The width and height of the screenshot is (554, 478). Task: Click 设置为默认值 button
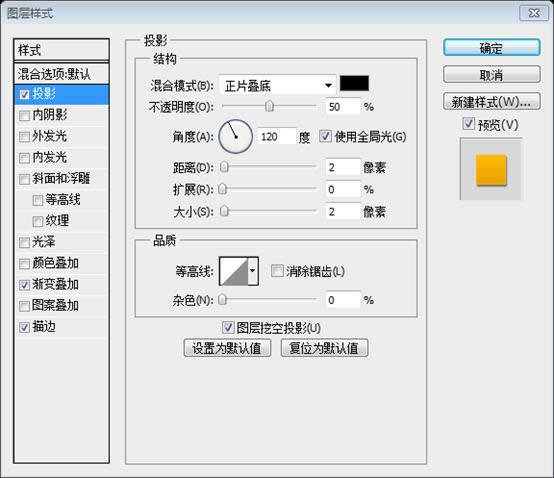pos(227,348)
